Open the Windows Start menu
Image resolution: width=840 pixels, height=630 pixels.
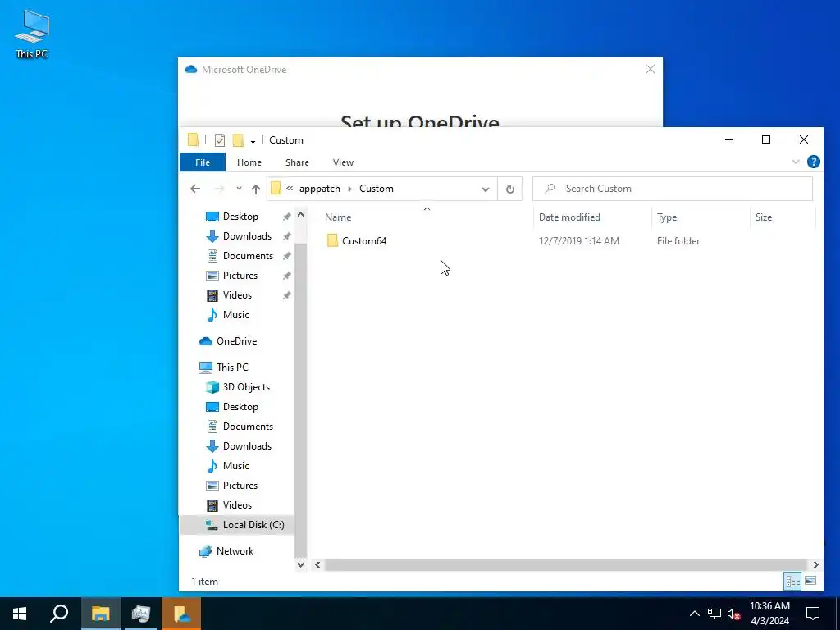tap(20, 614)
